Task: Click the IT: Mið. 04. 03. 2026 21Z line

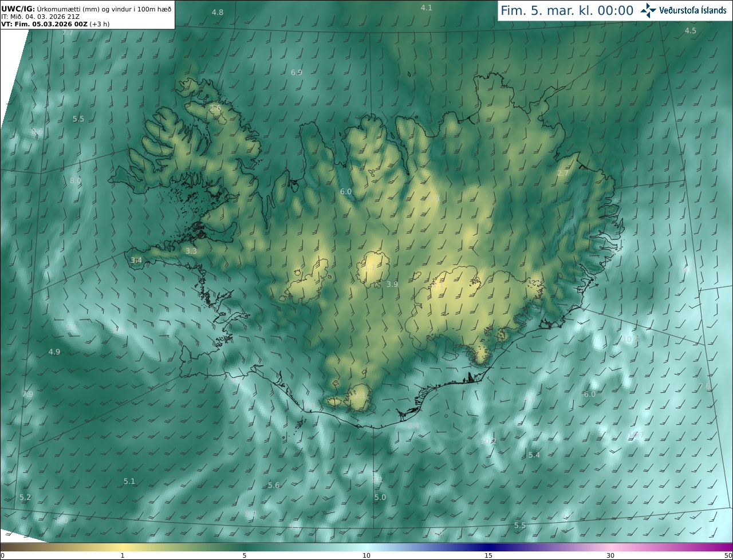Action: 41,17
